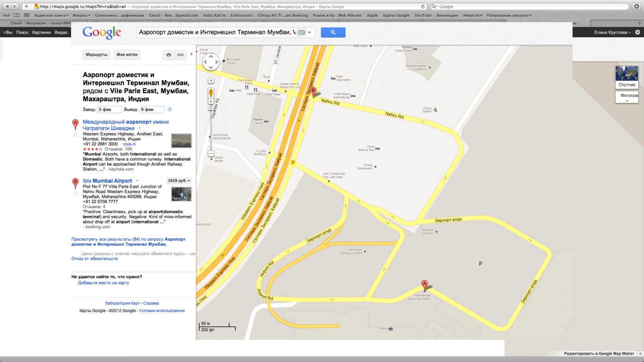Open the csia.in website link
The image size is (644, 362).
[x=130, y=144]
